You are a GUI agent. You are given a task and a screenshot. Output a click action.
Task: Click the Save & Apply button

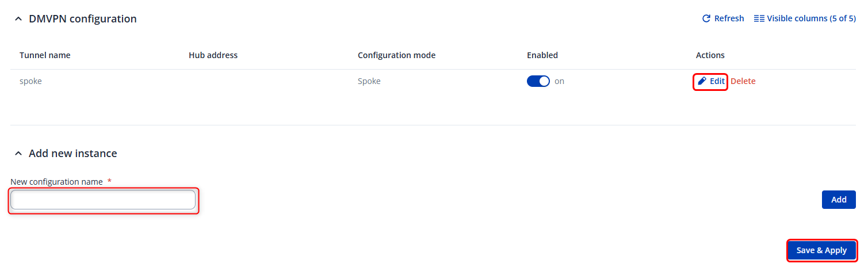tap(821, 250)
